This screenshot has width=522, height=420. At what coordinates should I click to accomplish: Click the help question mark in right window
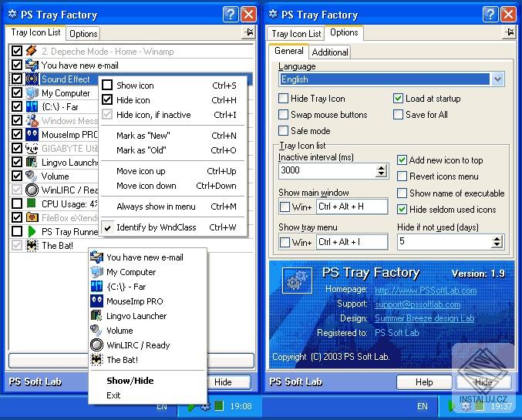coord(490,15)
